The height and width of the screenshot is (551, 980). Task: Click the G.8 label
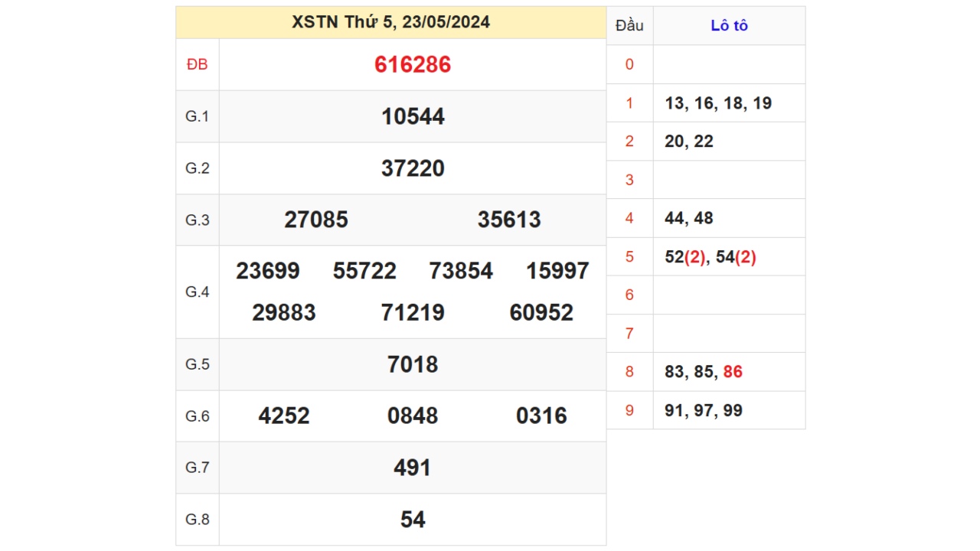pyautogui.click(x=198, y=520)
